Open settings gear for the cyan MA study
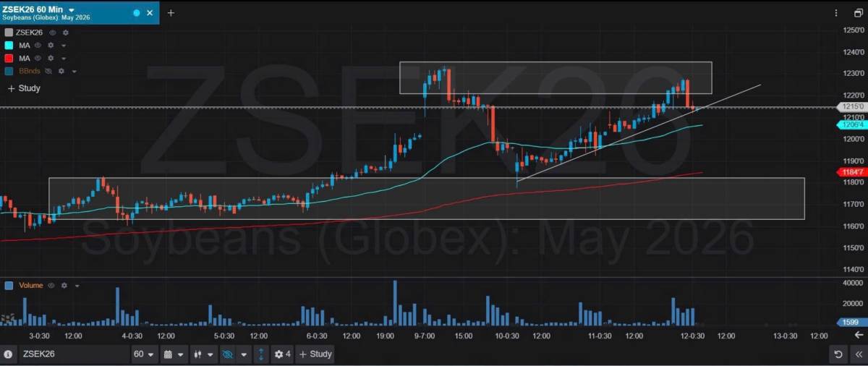868x366 pixels. (x=51, y=46)
